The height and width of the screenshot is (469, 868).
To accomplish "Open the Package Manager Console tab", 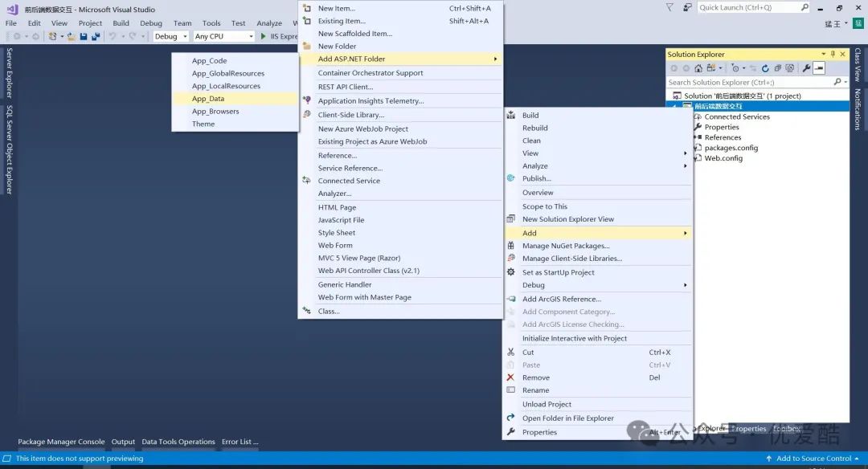I will pos(61,442).
